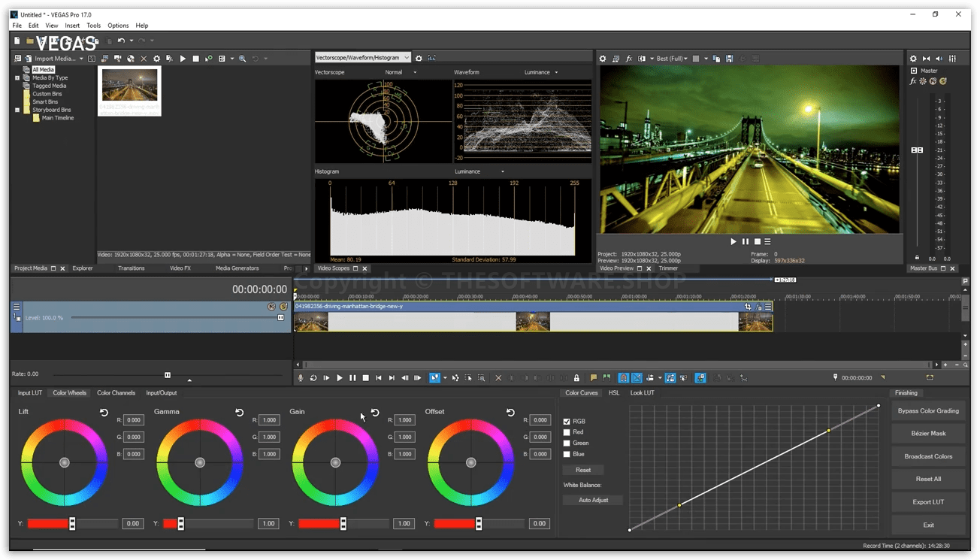Click the Broadcast Colors button
The image size is (980, 560).
928,456
